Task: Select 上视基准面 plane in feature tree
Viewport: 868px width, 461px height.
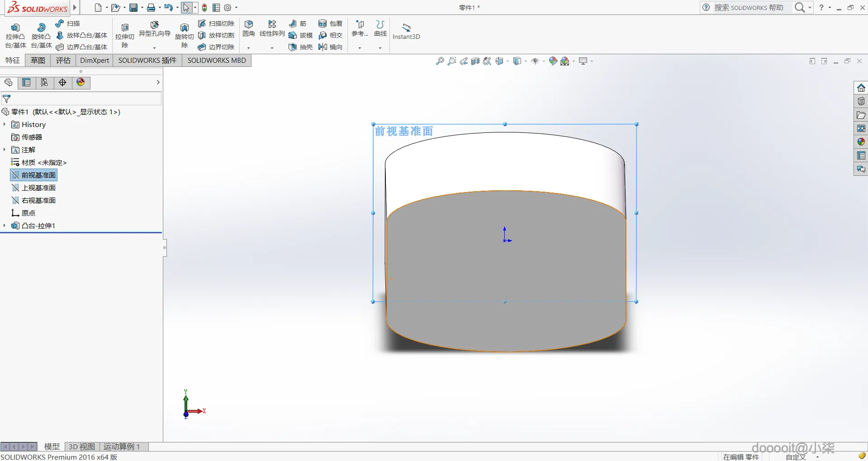Action: click(38, 188)
